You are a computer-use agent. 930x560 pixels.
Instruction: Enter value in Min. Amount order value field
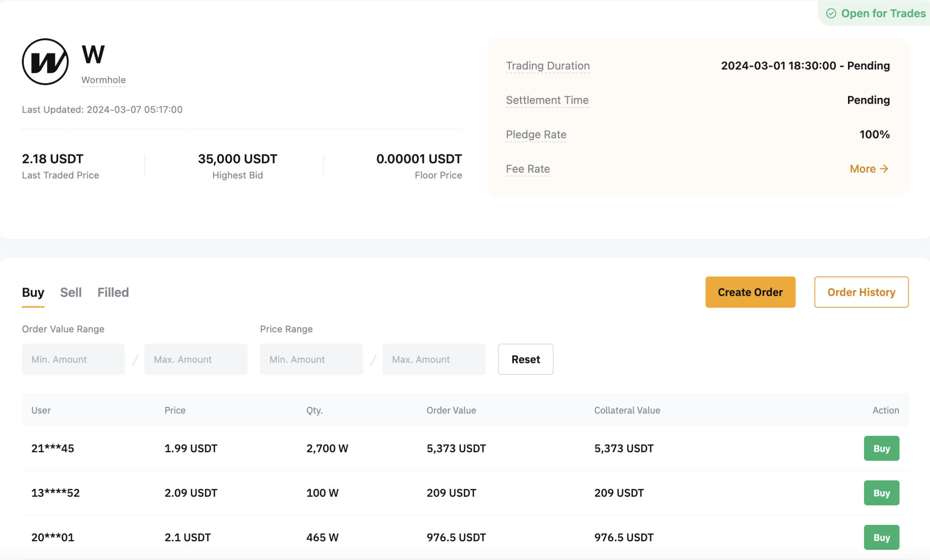(73, 359)
